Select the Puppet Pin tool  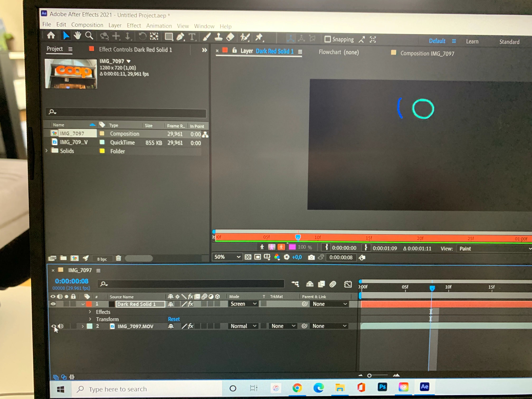(x=259, y=37)
